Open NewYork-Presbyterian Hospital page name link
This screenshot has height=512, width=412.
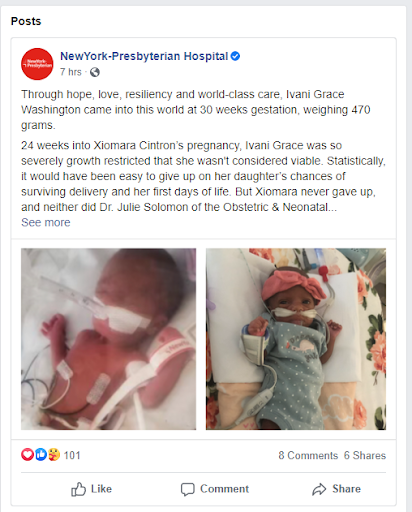click(x=144, y=56)
